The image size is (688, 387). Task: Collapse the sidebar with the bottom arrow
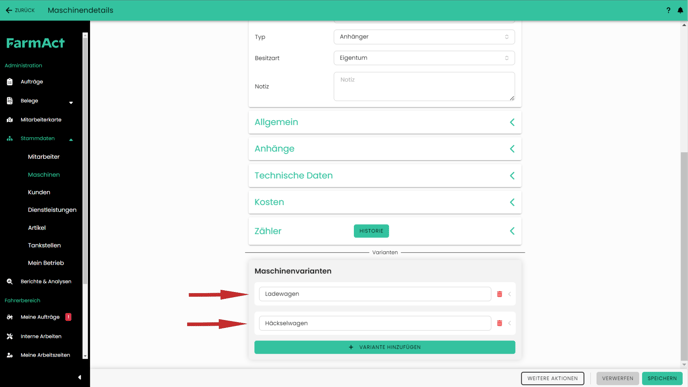[x=79, y=377]
